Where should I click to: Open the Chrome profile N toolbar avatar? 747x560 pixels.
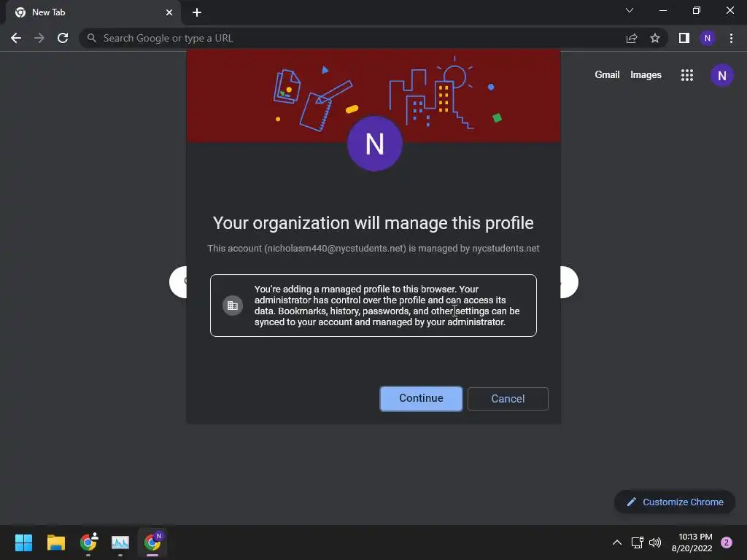[x=708, y=38]
